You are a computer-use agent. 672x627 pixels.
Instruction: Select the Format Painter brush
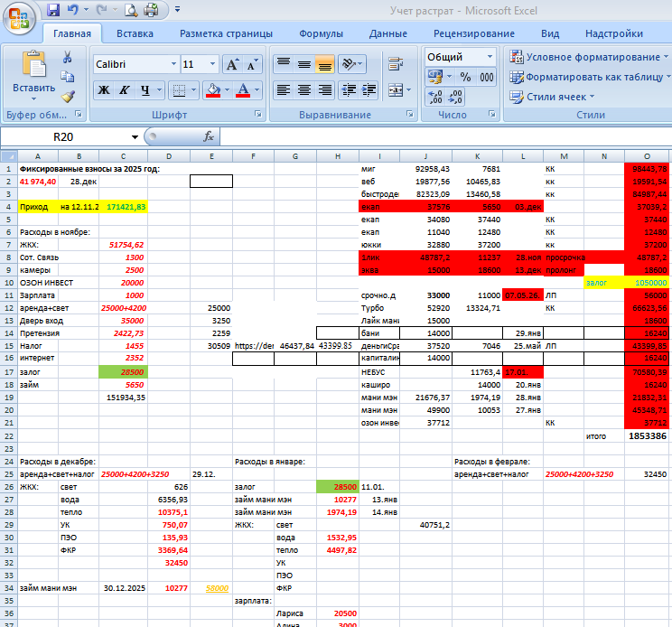(x=68, y=96)
